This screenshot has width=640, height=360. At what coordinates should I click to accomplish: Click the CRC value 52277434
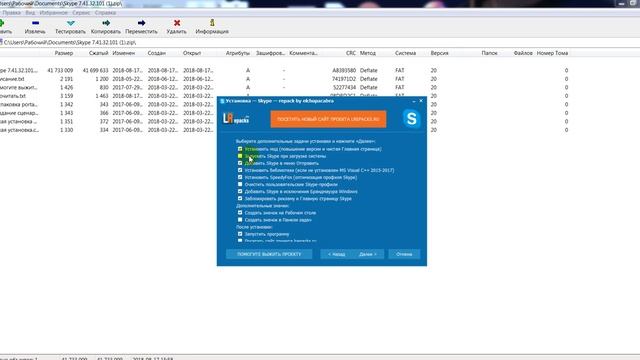(344, 88)
